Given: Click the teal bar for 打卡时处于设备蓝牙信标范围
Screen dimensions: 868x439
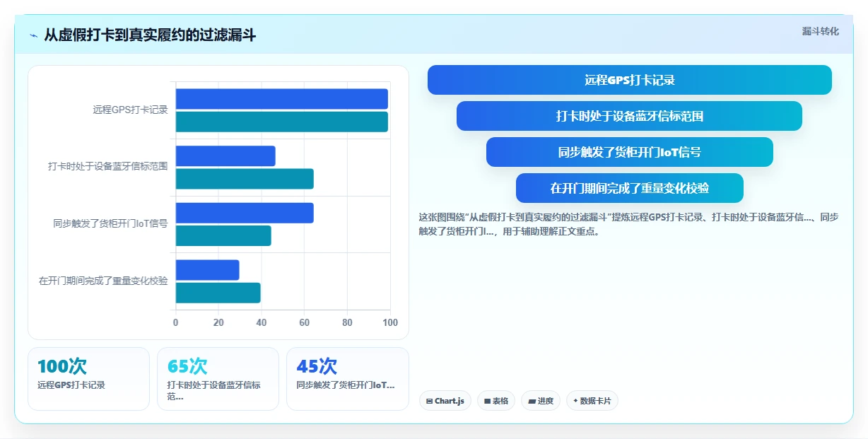Looking at the screenshot, I should (x=245, y=179).
